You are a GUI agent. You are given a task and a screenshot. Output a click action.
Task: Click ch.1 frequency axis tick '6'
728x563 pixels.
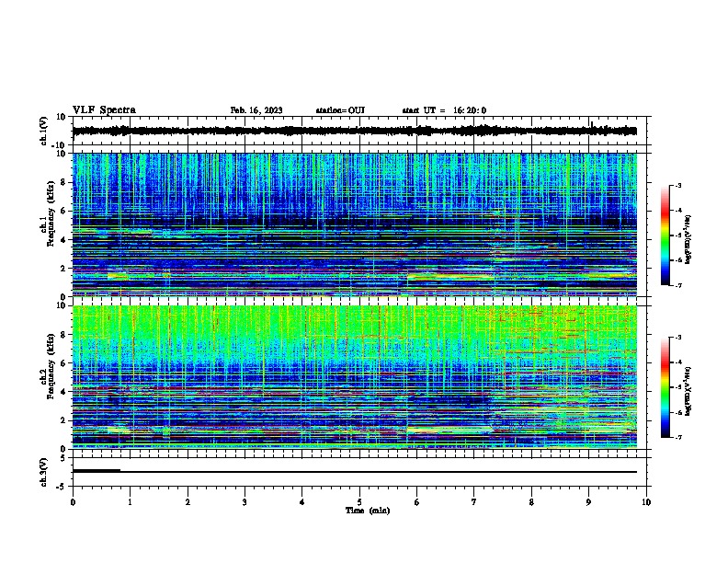click(63, 212)
